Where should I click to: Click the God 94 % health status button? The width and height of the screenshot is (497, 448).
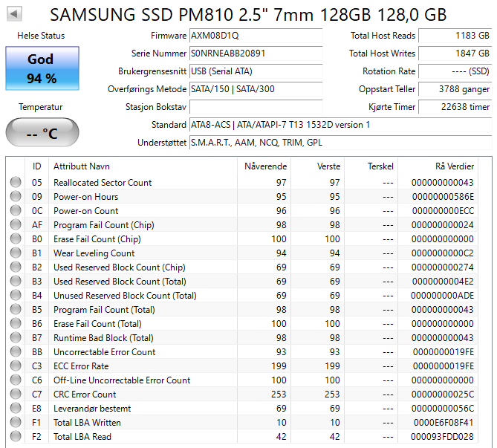coord(42,68)
